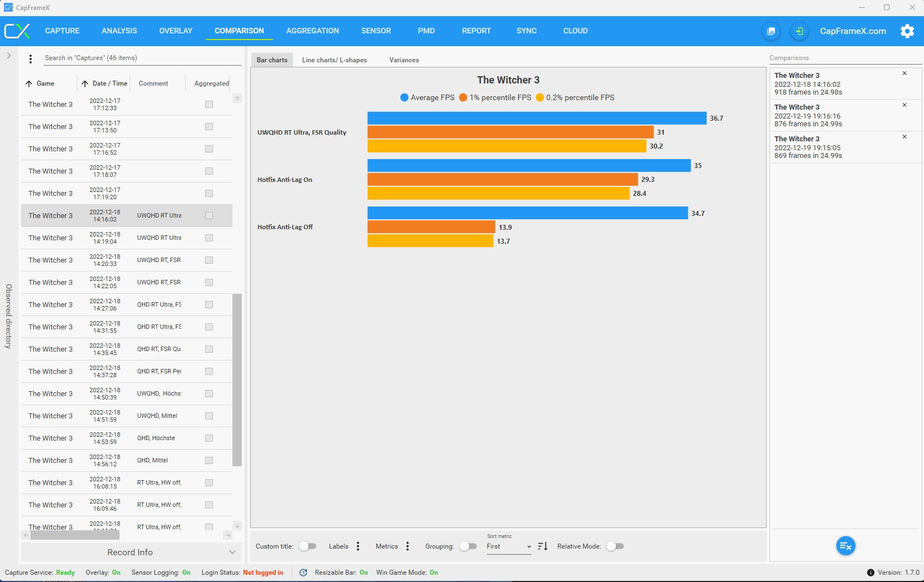
Task: Open the REPORT tab
Action: coord(476,31)
